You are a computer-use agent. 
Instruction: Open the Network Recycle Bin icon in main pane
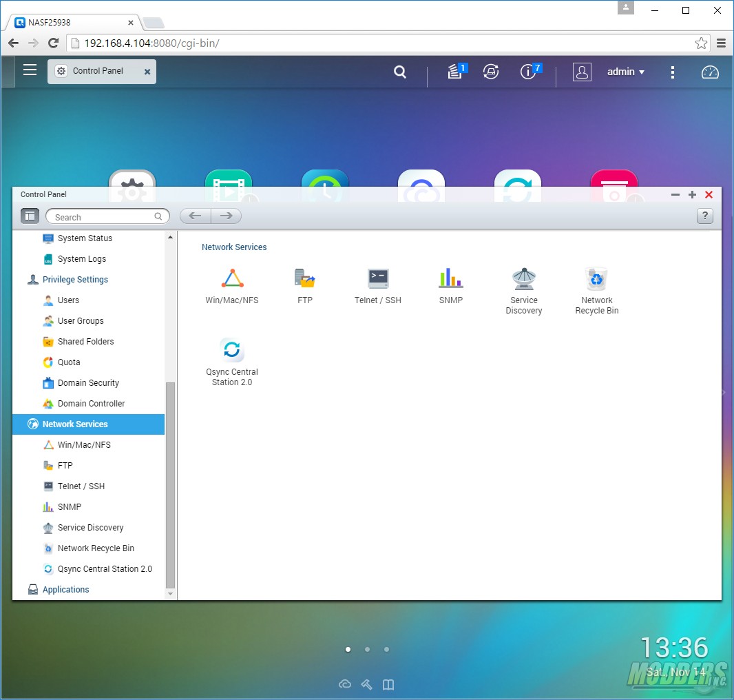coord(597,279)
